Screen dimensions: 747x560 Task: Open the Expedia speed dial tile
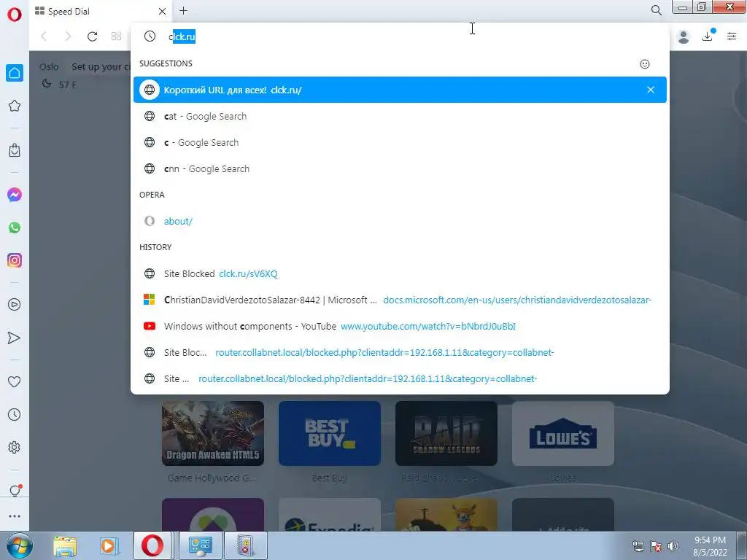pos(330,515)
